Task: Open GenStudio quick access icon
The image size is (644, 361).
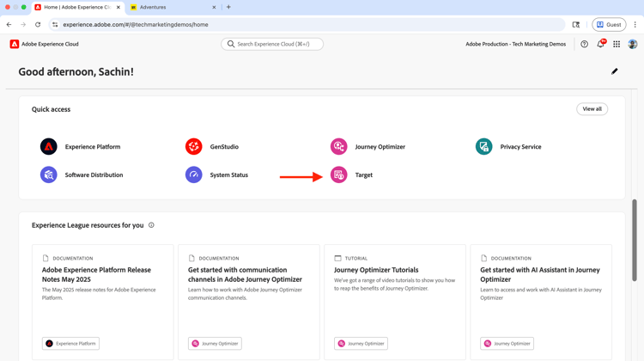Action: pos(193,146)
